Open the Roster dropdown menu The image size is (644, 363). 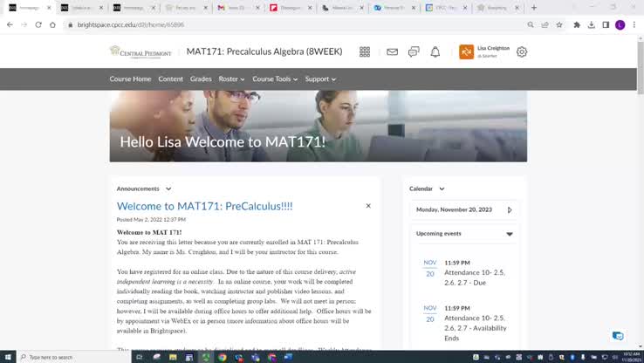[232, 79]
